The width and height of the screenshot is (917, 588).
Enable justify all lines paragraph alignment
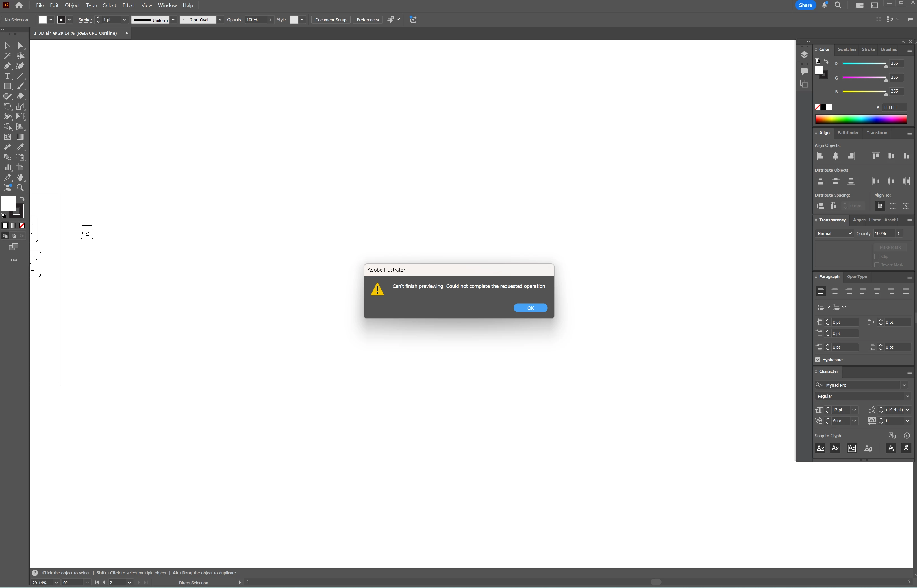(x=905, y=291)
